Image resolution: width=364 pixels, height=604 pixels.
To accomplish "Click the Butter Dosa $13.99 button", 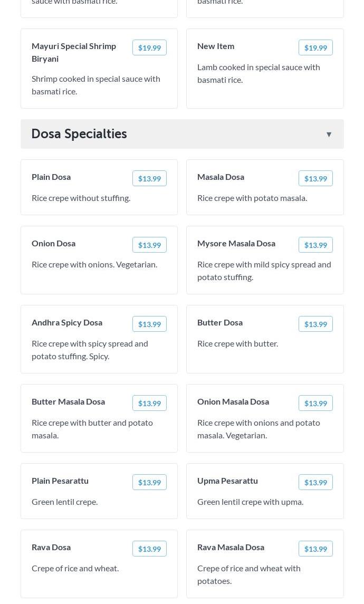I will point(315,324).
